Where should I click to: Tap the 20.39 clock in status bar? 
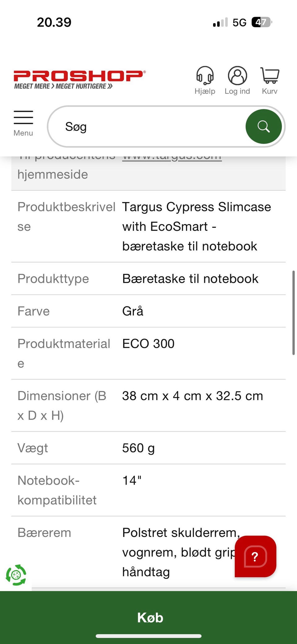[54, 22]
